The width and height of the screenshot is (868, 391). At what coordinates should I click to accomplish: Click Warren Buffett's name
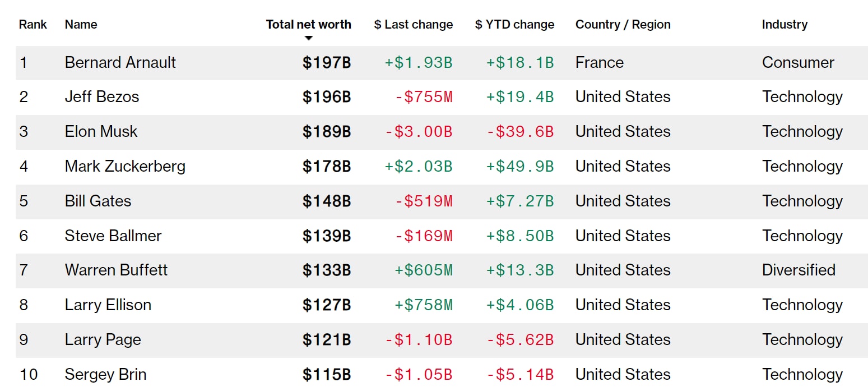click(116, 270)
